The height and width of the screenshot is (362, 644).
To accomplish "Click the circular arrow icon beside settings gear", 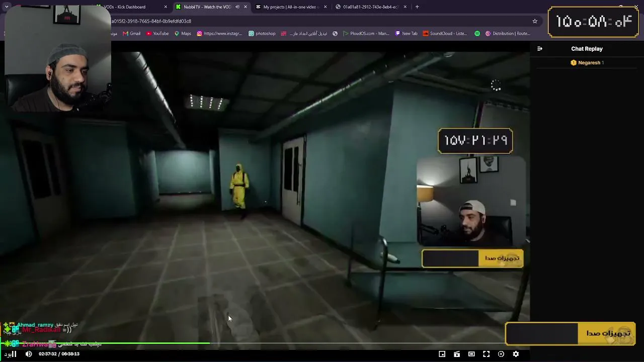I will point(501,354).
